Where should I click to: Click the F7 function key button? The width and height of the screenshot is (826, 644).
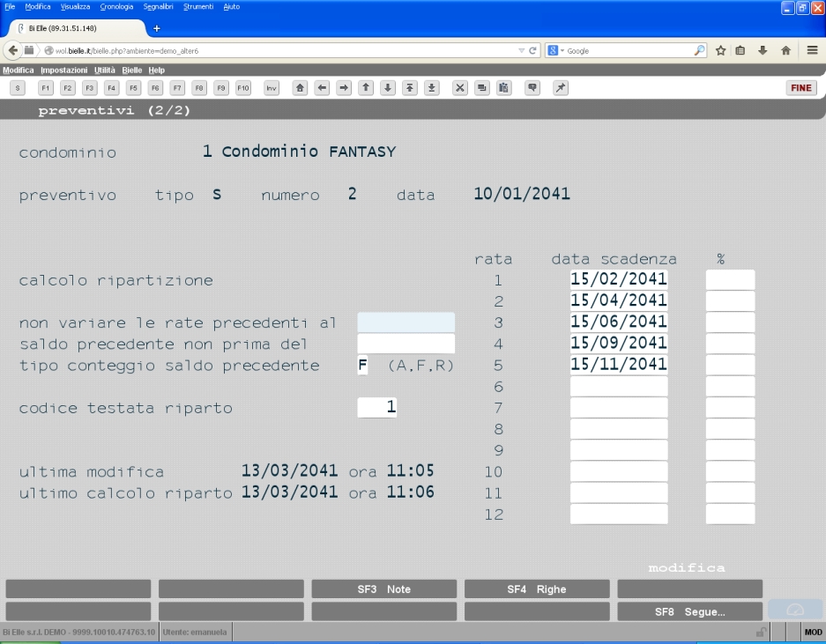[x=177, y=88]
